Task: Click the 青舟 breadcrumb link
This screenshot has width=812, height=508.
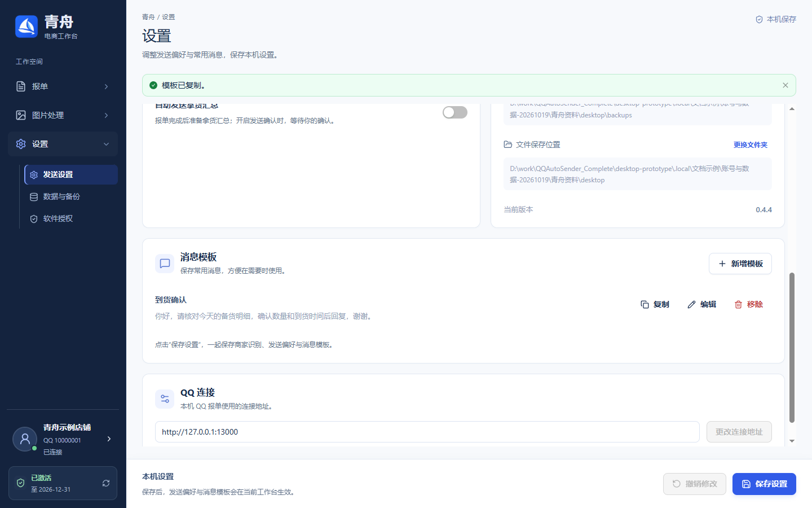Action: [x=148, y=17]
